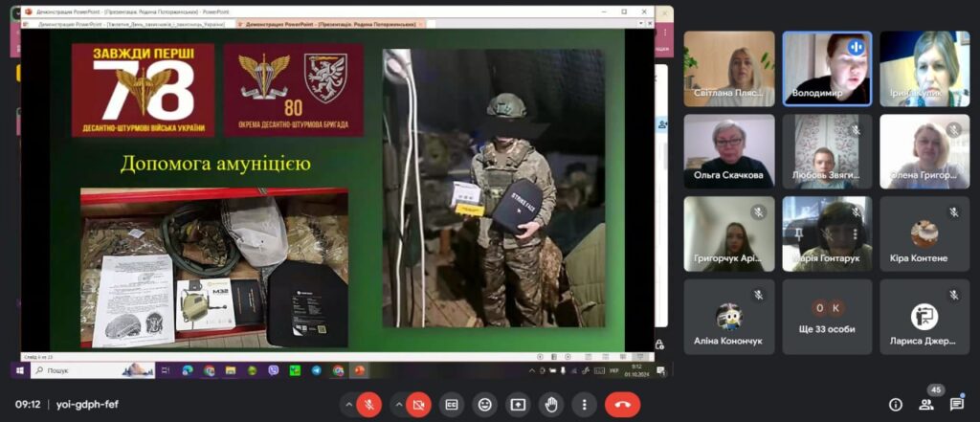
Task: Click the meeting code yoi-gdph-fef
Action: point(87,405)
